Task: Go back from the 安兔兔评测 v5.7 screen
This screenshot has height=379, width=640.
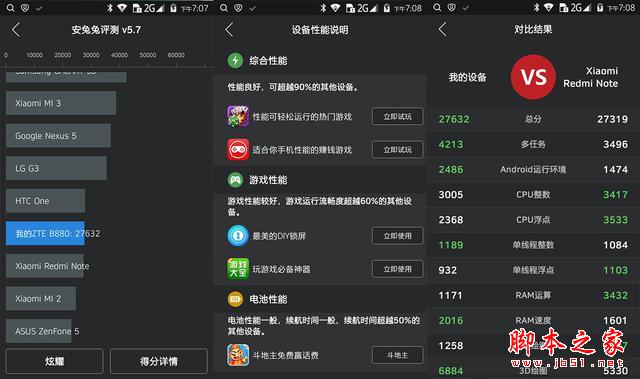Action: (x=16, y=30)
